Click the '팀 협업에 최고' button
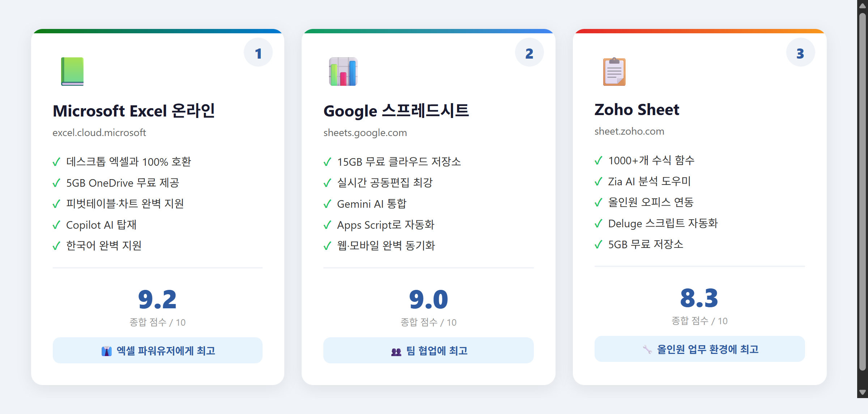Viewport: 868px width, 414px height. tap(429, 350)
